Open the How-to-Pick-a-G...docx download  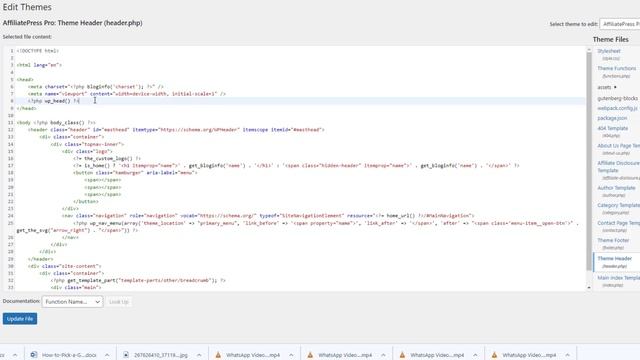[69, 355]
